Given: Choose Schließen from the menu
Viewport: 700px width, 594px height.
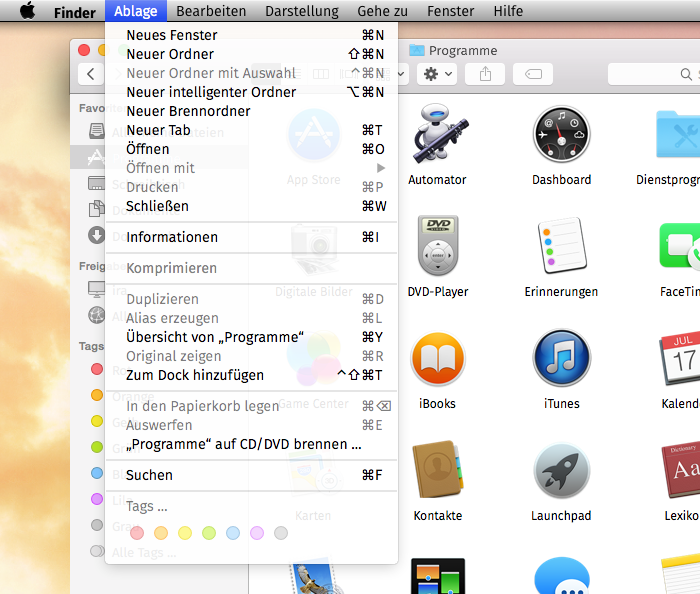Looking at the screenshot, I should 251,206.
